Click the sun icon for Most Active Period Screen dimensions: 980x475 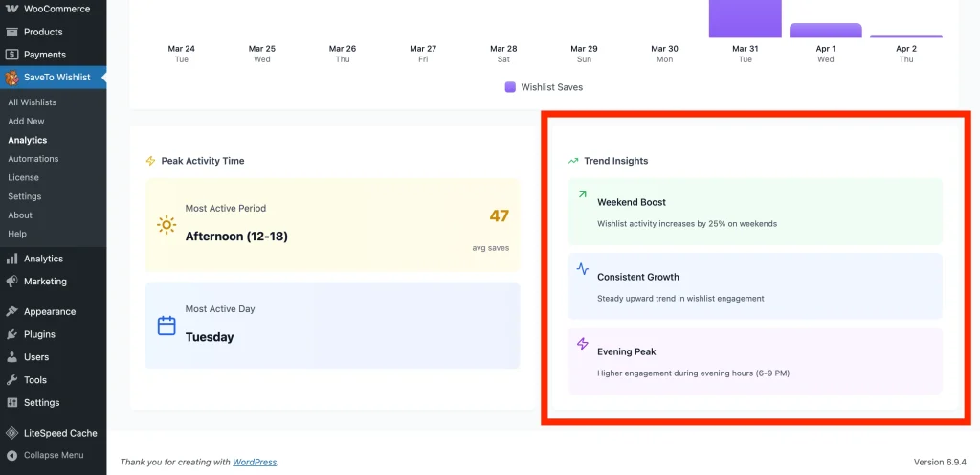pyautogui.click(x=167, y=225)
